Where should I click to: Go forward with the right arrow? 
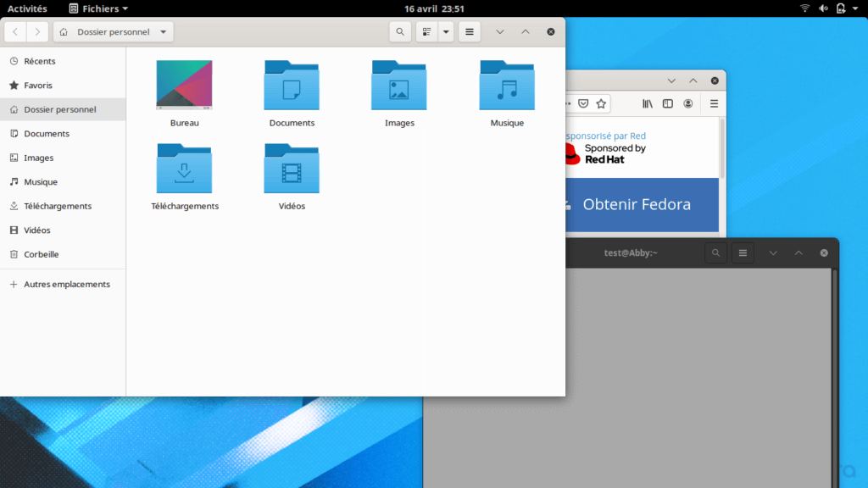(x=37, y=32)
